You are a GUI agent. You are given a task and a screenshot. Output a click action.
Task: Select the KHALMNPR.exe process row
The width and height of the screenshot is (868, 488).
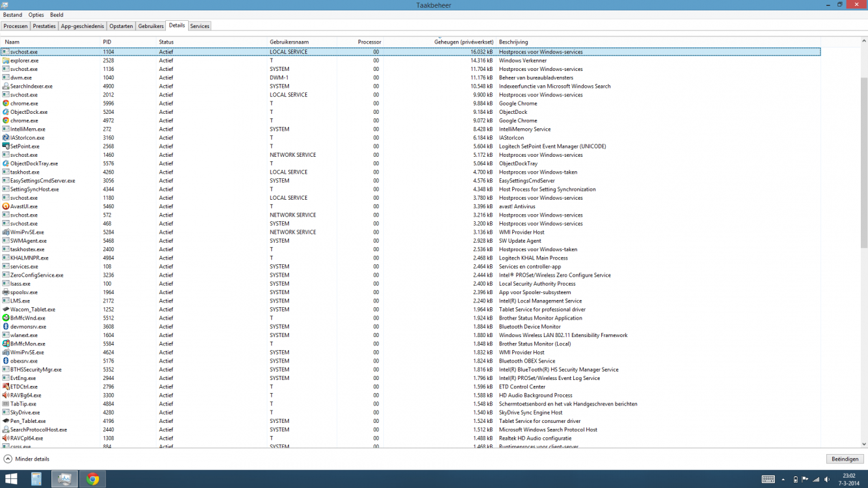pos(411,258)
